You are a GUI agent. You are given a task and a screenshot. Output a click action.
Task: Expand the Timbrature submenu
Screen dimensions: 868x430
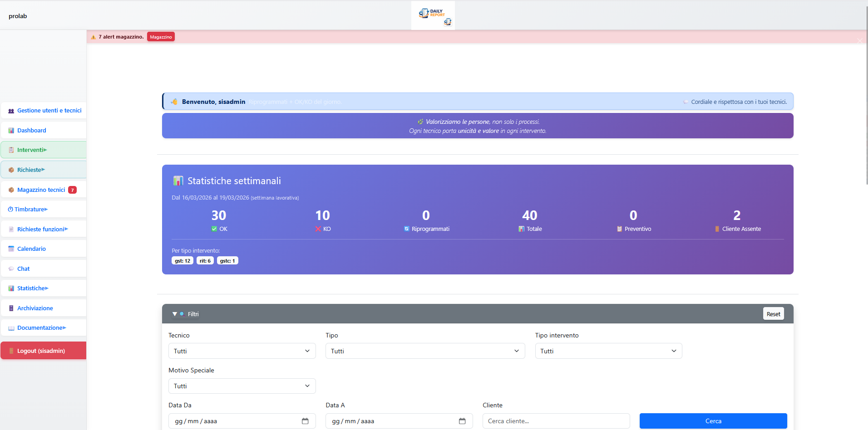click(46, 210)
